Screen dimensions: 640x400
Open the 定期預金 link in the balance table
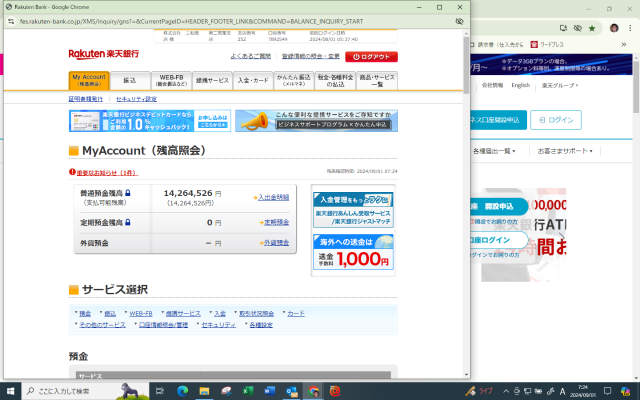tap(276, 222)
